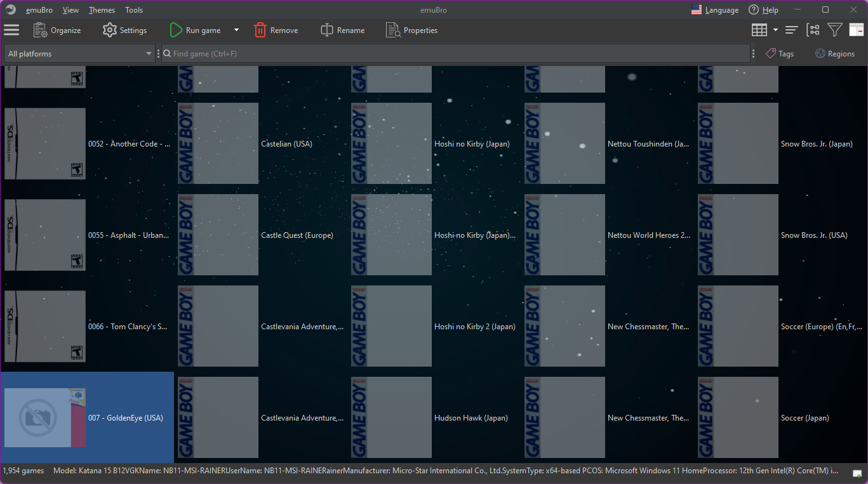Click the Organize icon
868x484 pixels.
pyautogui.click(x=39, y=29)
